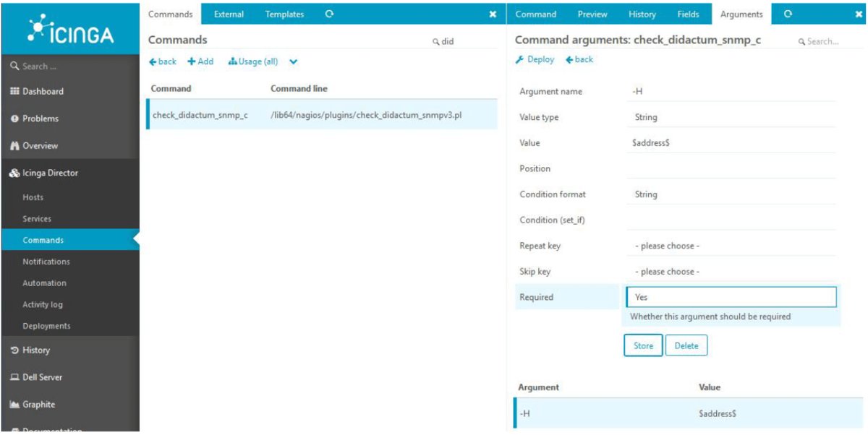The image size is (868, 435).
Task: Add a new command
Action: [200, 62]
